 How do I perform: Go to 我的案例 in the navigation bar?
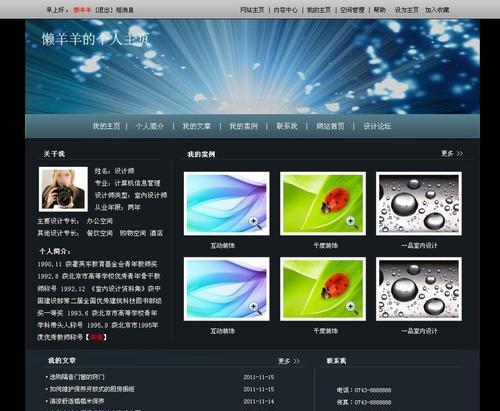(x=243, y=126)
